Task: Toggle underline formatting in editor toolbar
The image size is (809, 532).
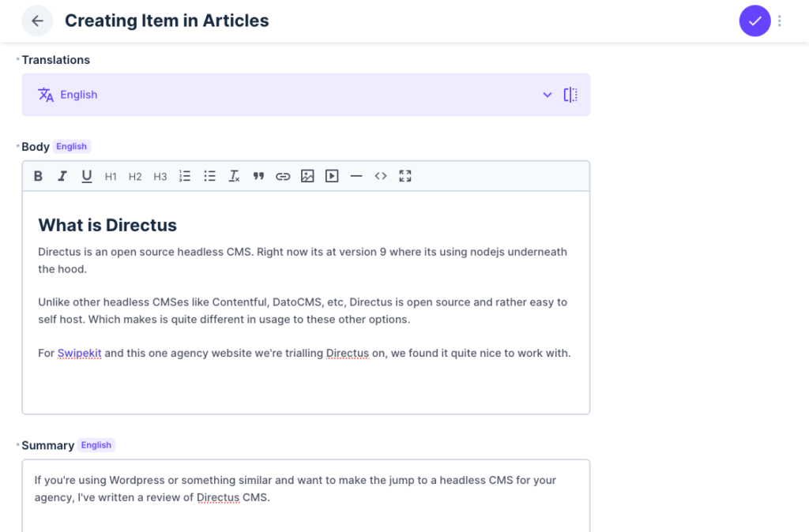Action: (x=87, y=176)
